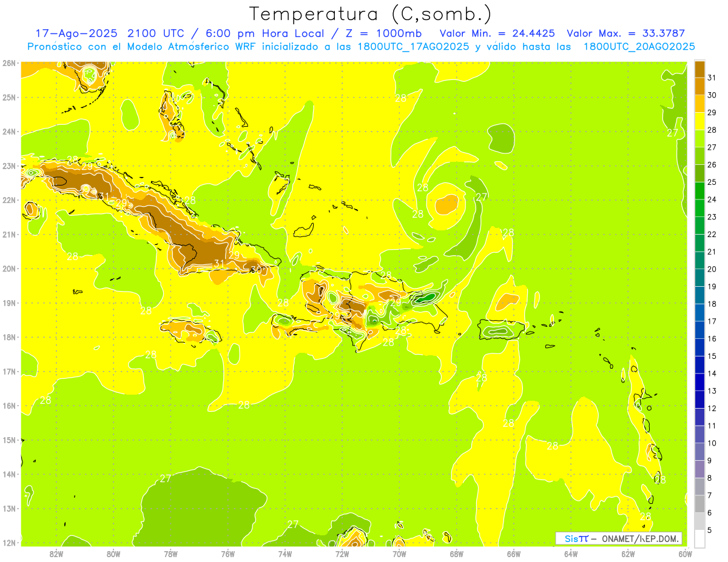Click the legend value 17
Viewport: 728px width, 562px height.
[712, 321]
